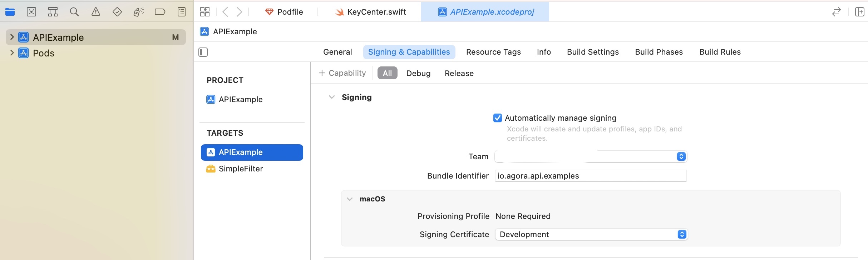
Task: Open the Test navigator diamond icon
Action: (x=117, y=12)
